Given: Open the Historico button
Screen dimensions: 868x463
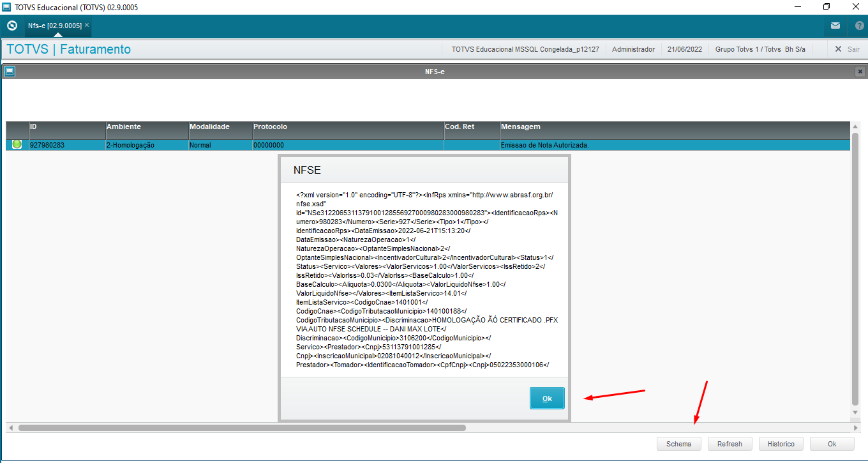Looking at the screenshot, I should click(781, 444).
